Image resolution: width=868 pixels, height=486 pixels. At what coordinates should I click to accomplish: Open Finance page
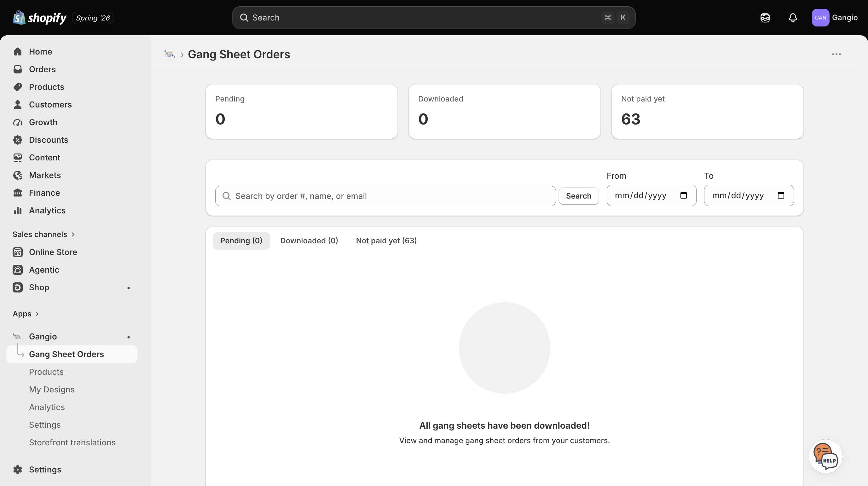pos(44,193)
